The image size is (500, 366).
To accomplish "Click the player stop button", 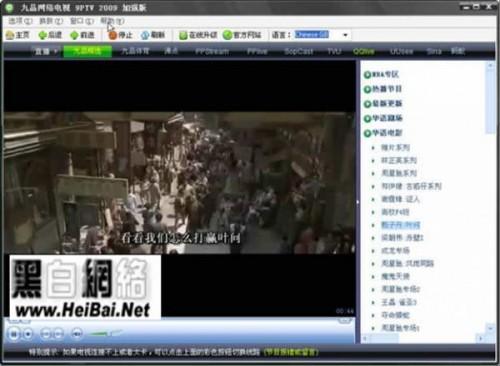I will [x=28, y=334].
